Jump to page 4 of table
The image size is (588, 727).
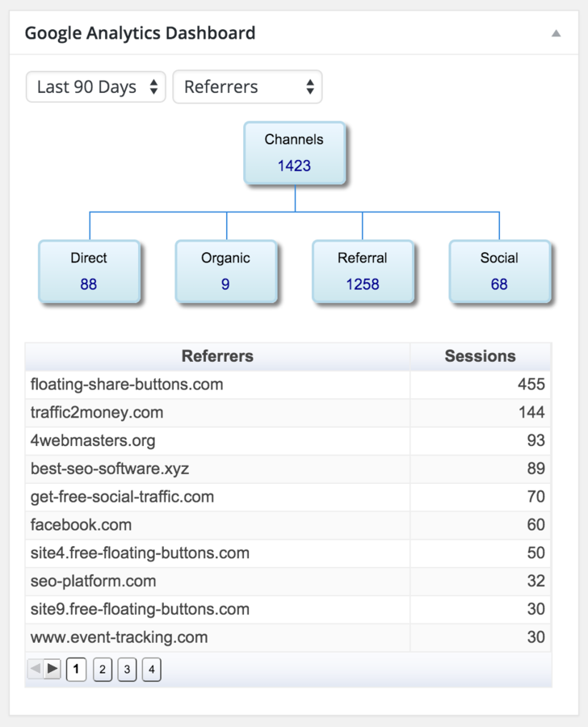[x=152, y=670]
